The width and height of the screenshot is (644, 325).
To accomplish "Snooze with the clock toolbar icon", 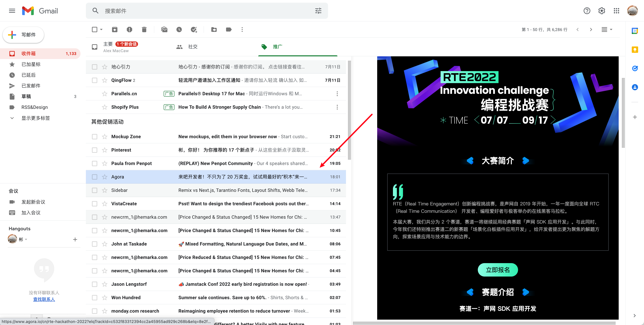I will click(x=179, y=30).
